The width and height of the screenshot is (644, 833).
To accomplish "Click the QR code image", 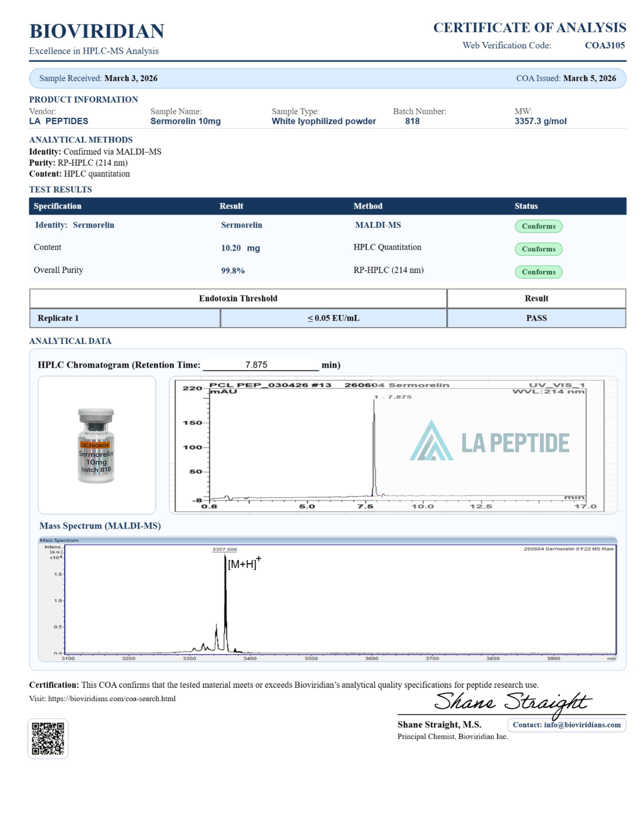I will pos(48,738).
